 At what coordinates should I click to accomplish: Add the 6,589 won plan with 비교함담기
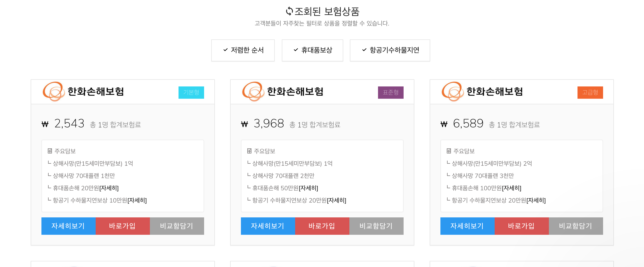point(576,226)
